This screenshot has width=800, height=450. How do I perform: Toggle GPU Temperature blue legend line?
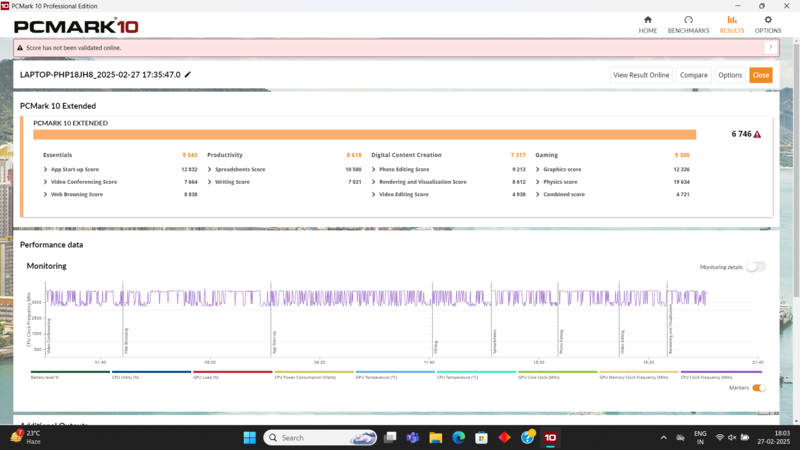click(395, 374)
